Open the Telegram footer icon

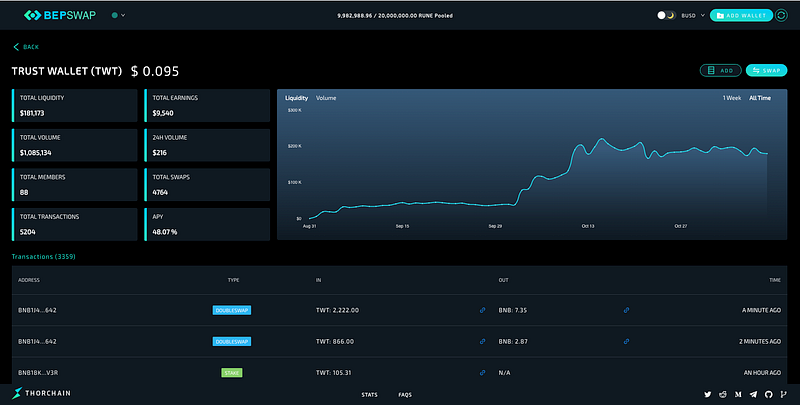(x=754, y=394)
